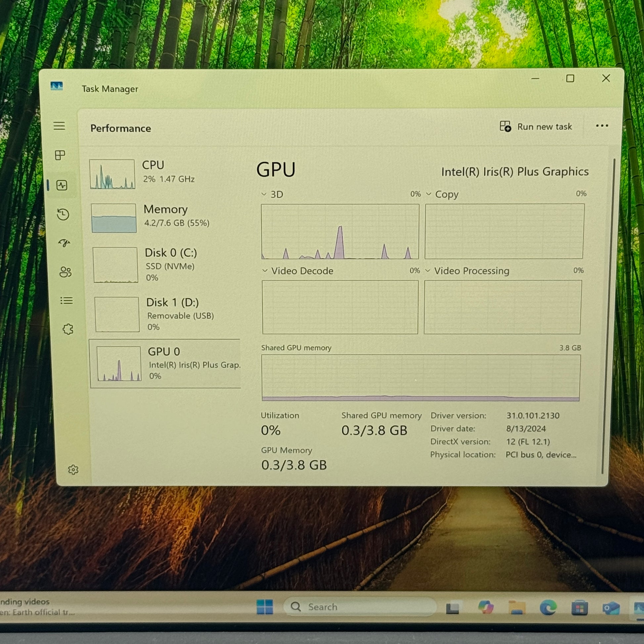Click the Shared GPU memory graph
Viewport: 644px width, 644px height.
click(x=421, y=378)
